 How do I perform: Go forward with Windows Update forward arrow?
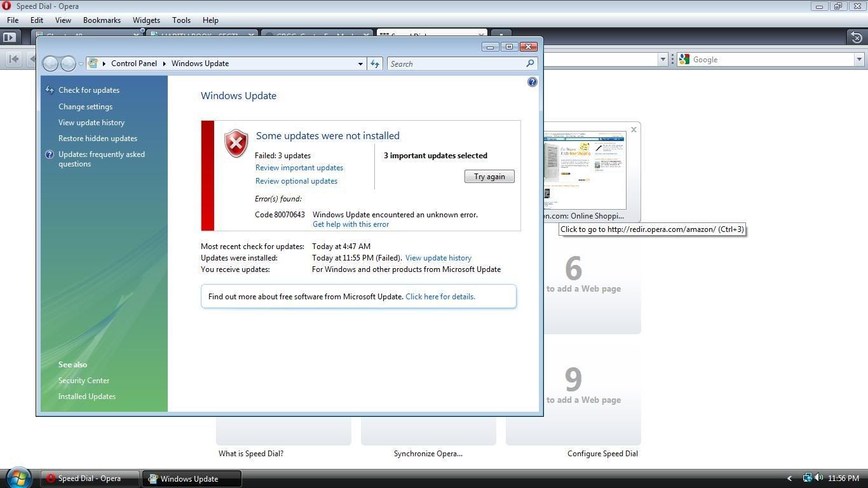coord(68,64)
